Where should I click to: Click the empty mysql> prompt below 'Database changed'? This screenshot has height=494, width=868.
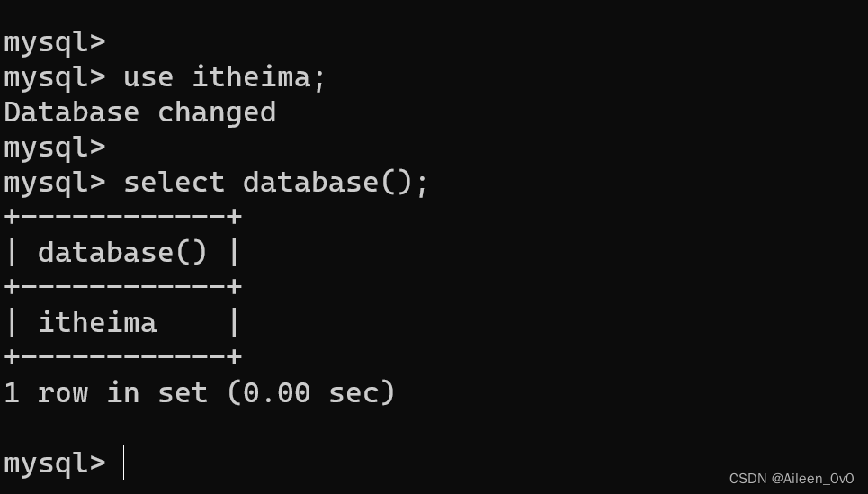[54, 148]
